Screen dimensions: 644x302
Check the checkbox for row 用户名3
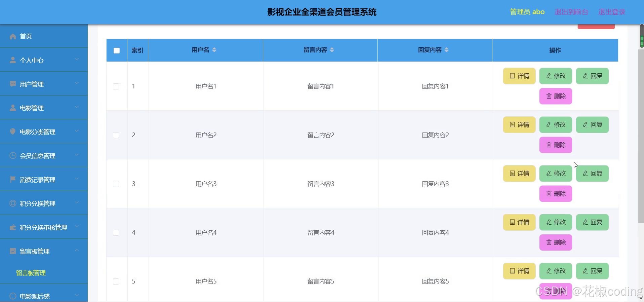pyautogui.click(x=116, y=184)
